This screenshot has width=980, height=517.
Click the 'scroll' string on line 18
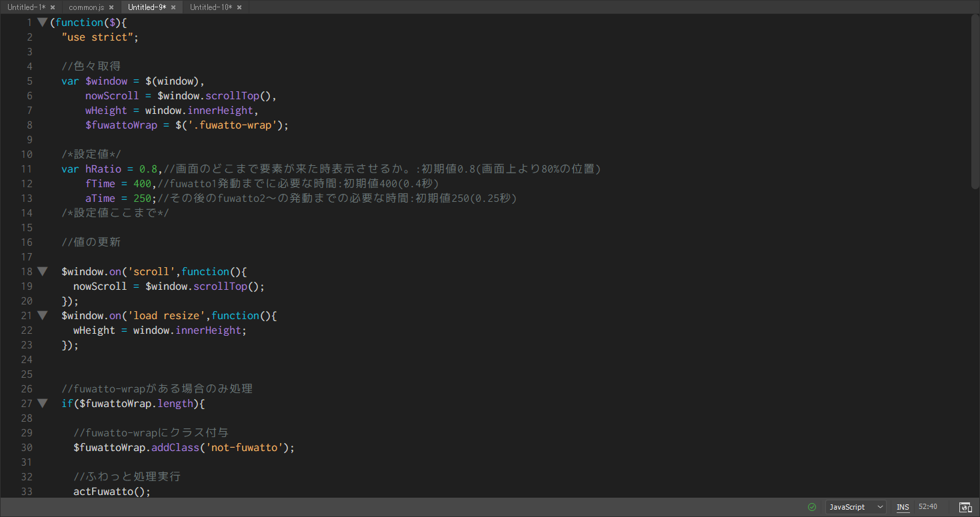click(151, 271)
